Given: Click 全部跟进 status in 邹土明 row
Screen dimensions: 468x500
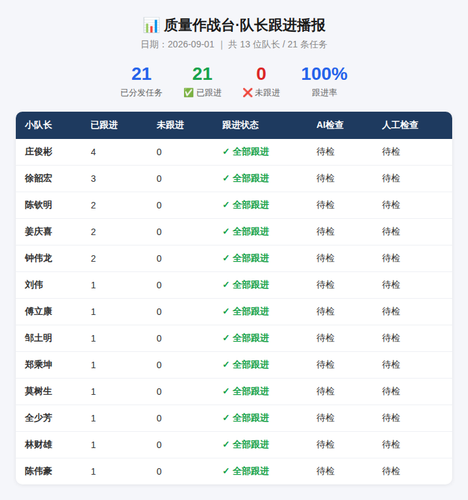Looking at the screenshot, I should (x=246, y=338).
